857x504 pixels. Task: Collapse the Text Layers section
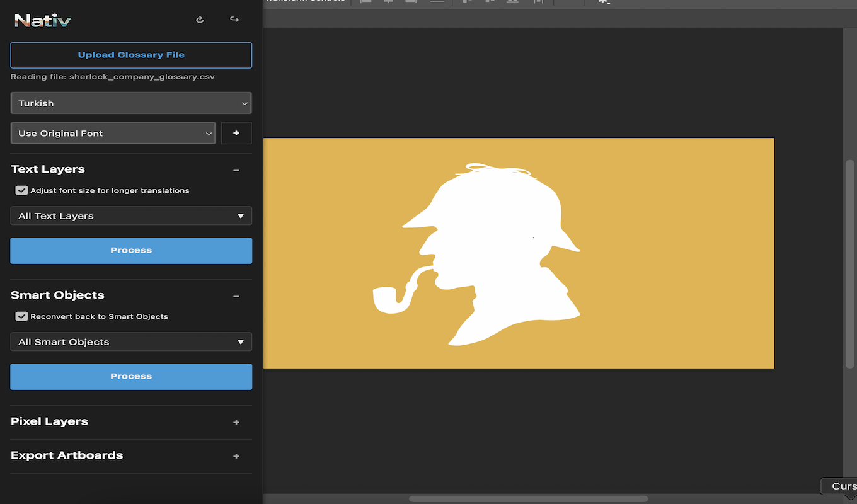(236, 170)
